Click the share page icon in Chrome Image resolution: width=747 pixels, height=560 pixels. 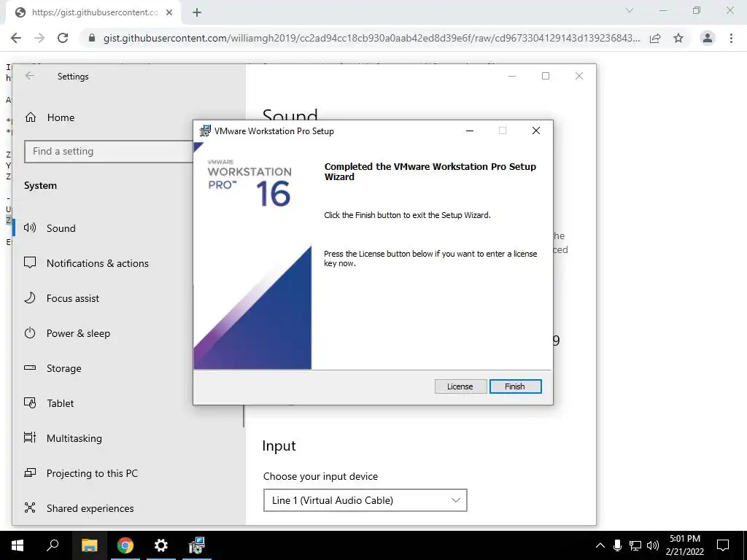[x=655, y=38]
